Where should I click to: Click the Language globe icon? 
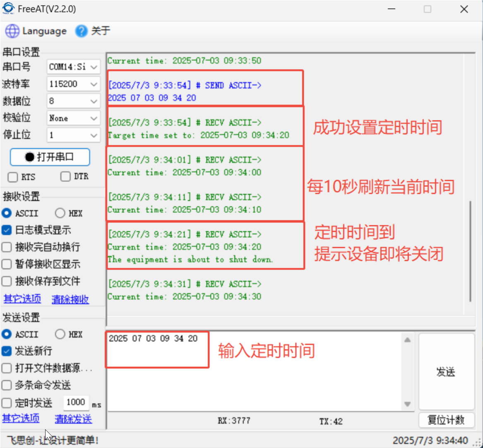(x=12, y=31)
